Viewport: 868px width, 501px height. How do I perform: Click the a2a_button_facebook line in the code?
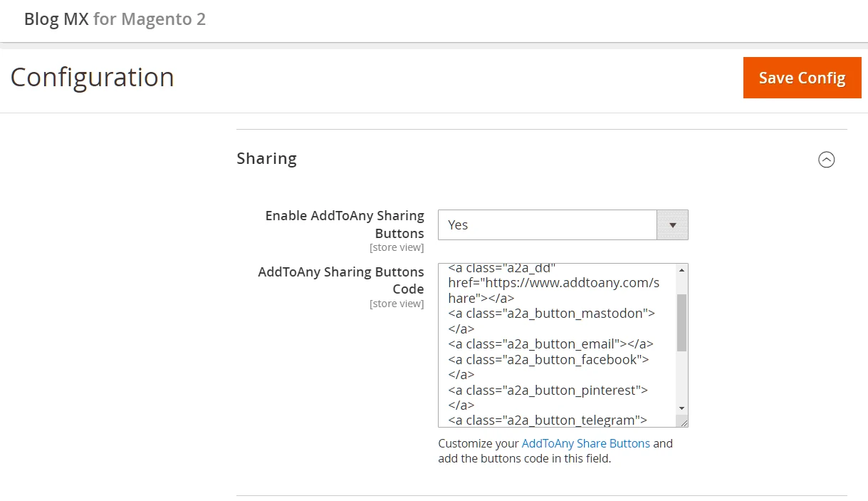click(548, 360)
